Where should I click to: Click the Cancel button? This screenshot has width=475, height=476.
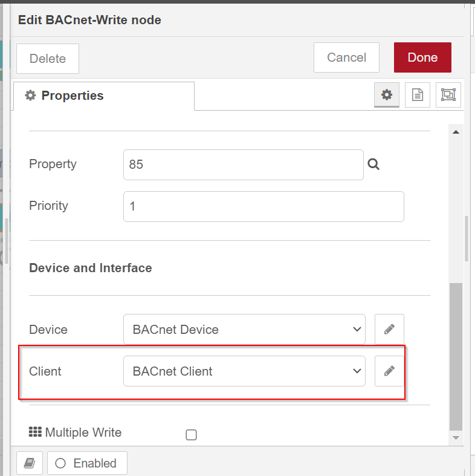tap(346, 57)
